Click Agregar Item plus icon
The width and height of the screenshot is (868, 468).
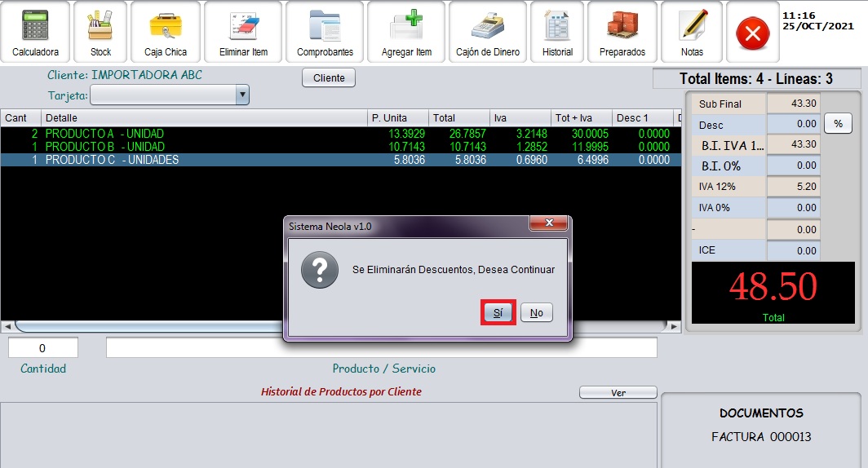click(x=406, y=32)
